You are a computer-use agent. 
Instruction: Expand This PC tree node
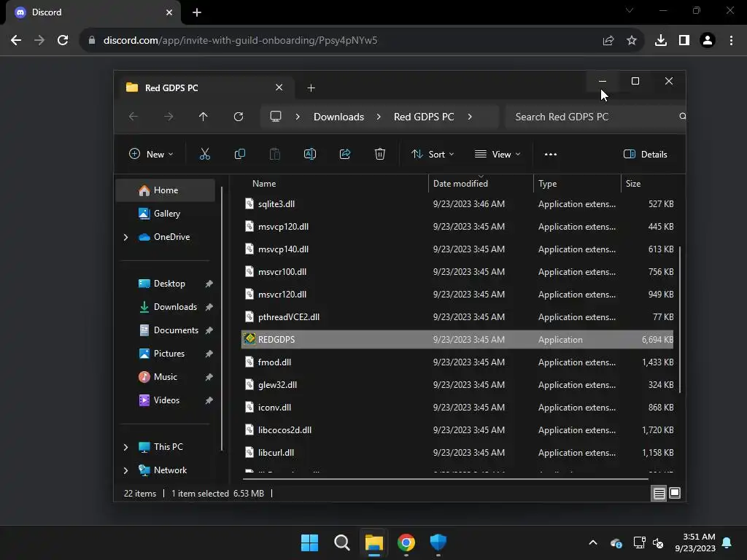[x=125, y=447]
